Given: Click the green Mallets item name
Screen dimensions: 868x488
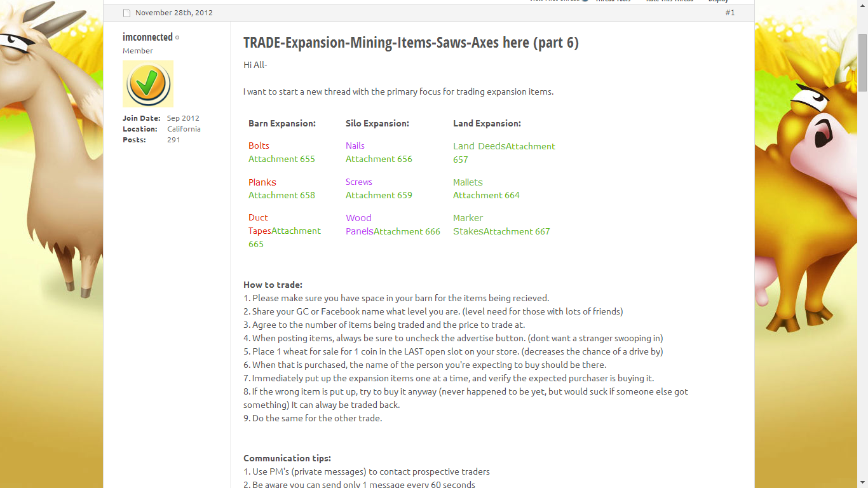Looking at the screenshot, I should [x=468, y=182].
